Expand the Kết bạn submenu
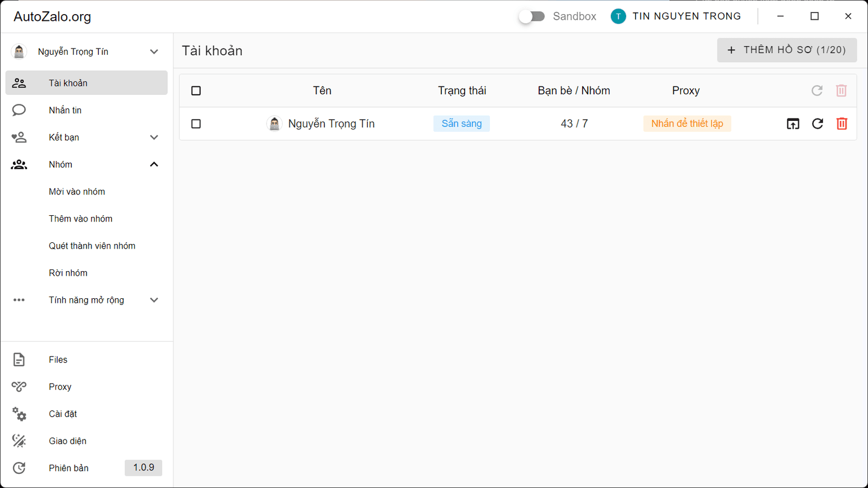 tap(154, 137)
